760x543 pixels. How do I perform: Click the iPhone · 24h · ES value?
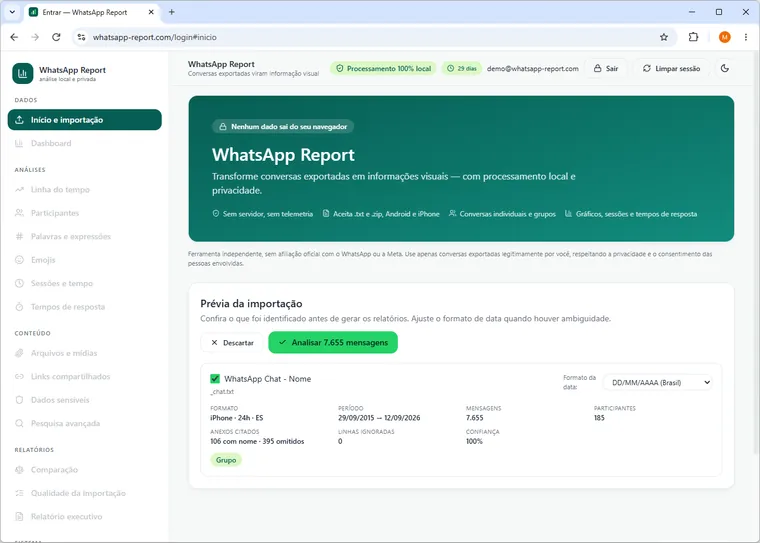237,418
